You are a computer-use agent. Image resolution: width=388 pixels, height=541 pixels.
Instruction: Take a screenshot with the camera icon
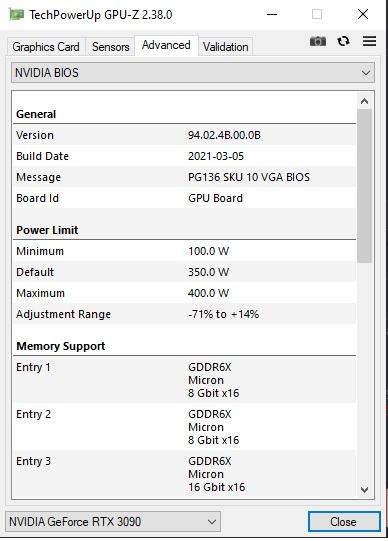pyautogui.click(x=318, y=41)
